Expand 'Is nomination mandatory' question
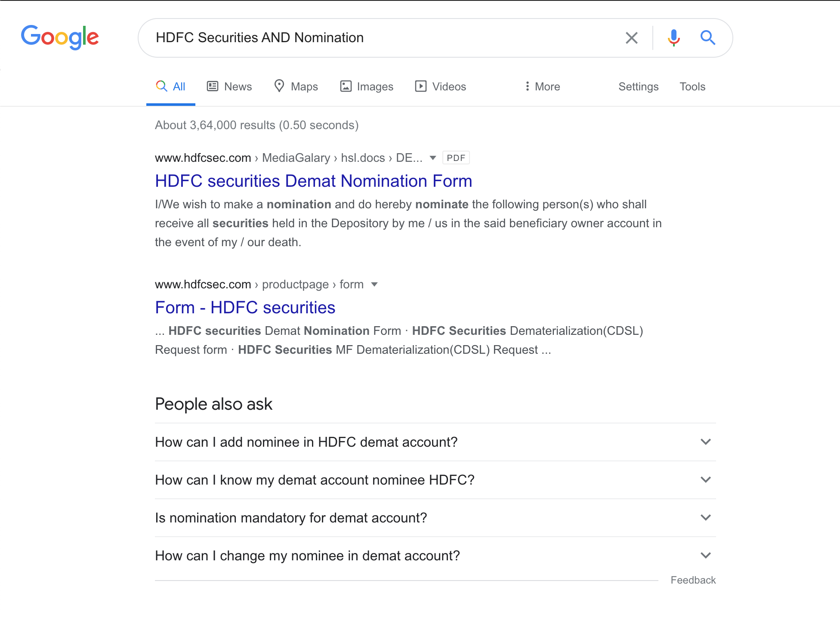The image size is (840, 618). tap(435, 518)
